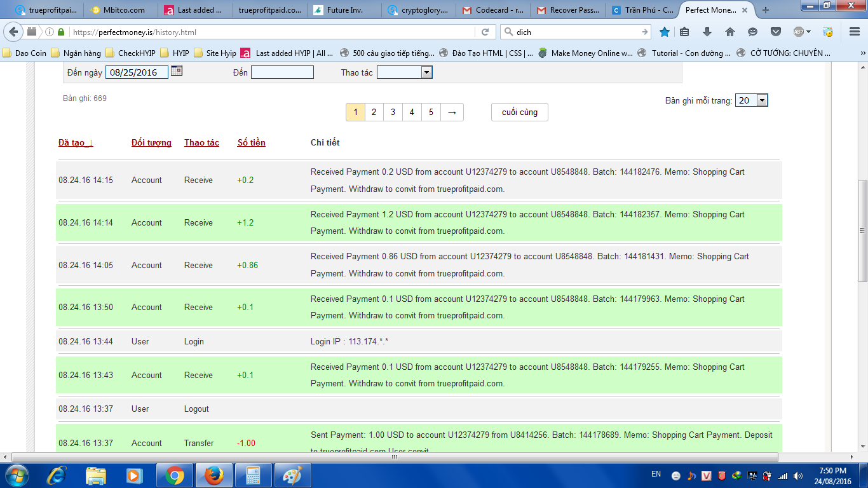Screen dimensions: 868x488
Task: Open the Make Money Online bookmark
Action: (585, 53)
